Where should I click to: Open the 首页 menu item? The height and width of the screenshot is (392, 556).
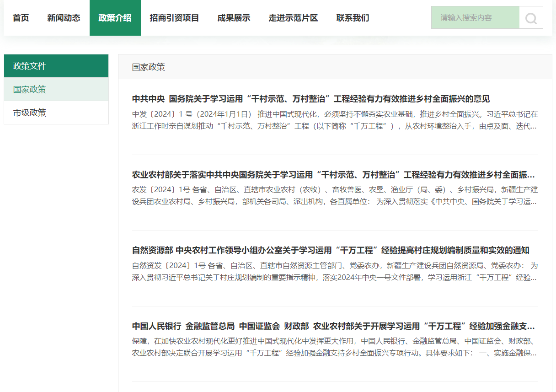(x=20, y=18)
